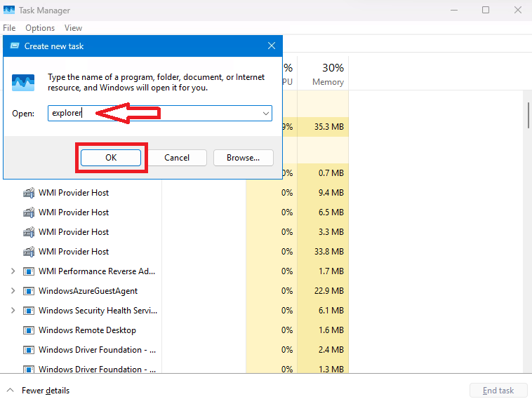Open the File menu
This screenshot has width=532, height=406.
[9, 28]
